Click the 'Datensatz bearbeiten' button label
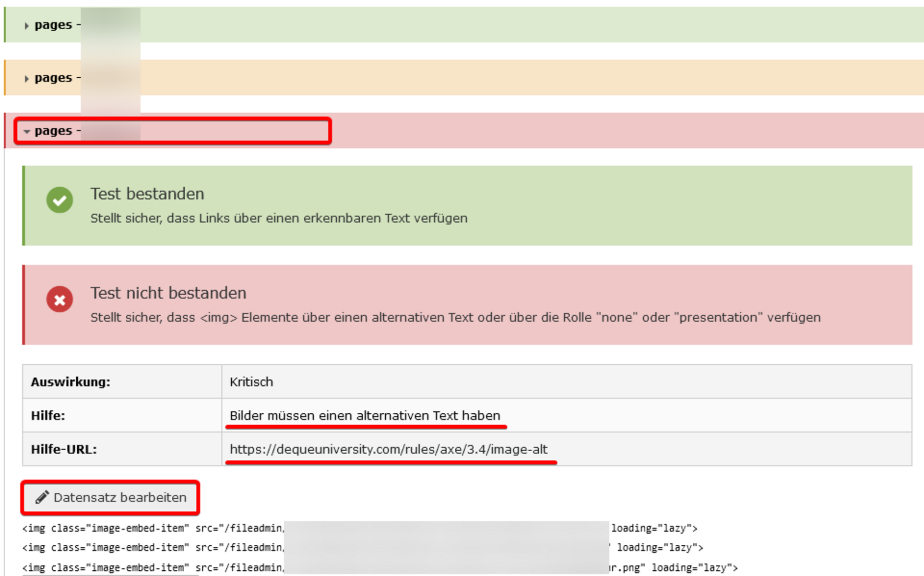This screenshot has width=924, height=576. click(120, 497)
